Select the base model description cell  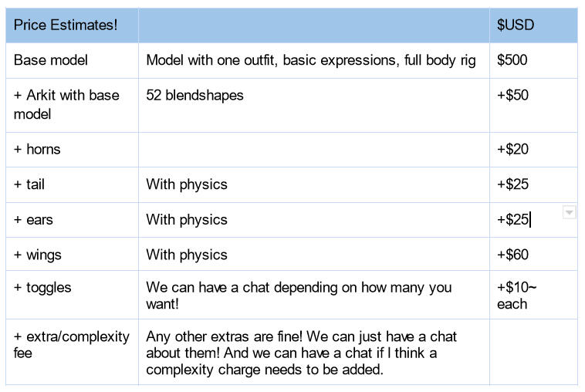pyautogui.click(x=311, y=60)
